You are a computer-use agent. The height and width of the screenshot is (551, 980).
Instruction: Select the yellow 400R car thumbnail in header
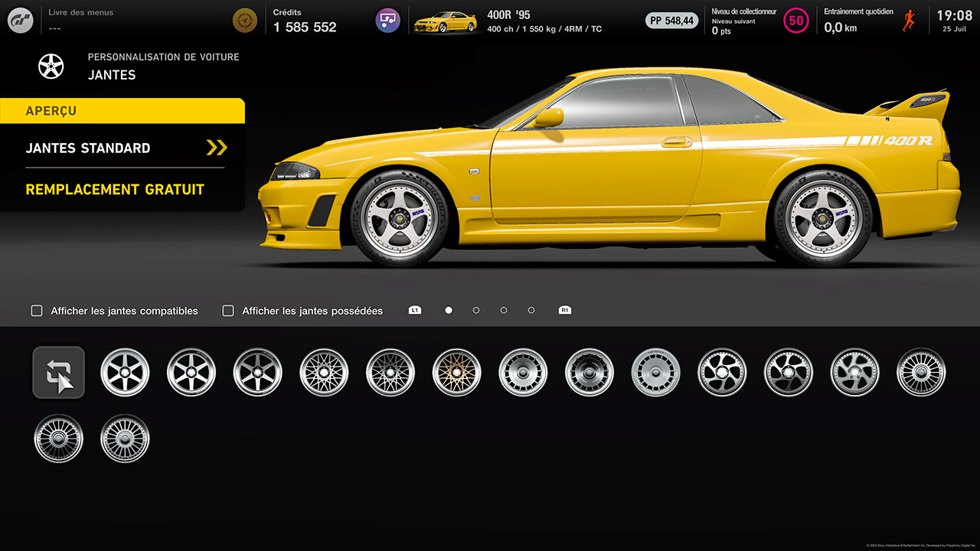point(446,21)
